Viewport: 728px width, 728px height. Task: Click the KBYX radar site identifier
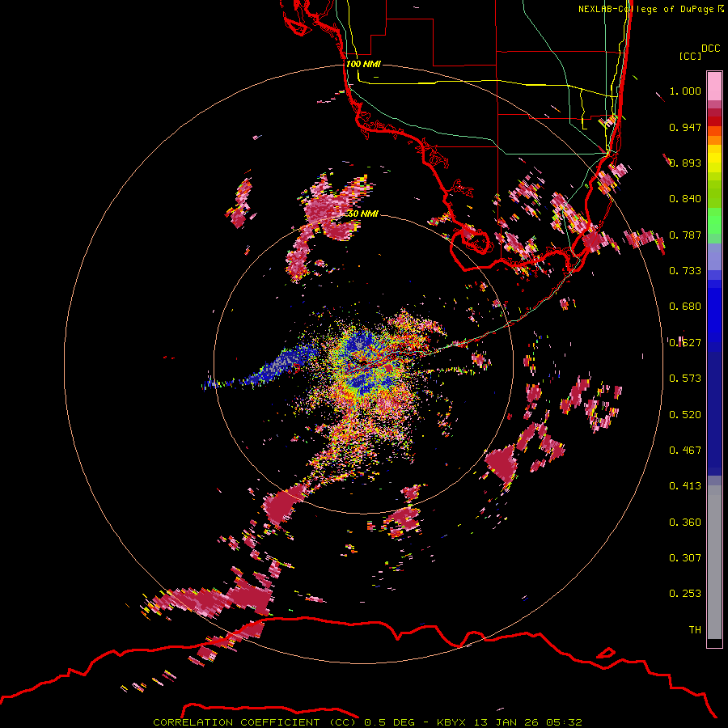pos(453,722)
